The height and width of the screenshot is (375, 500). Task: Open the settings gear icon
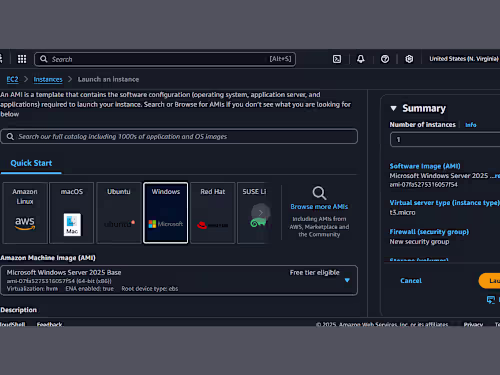click(409, 59)
